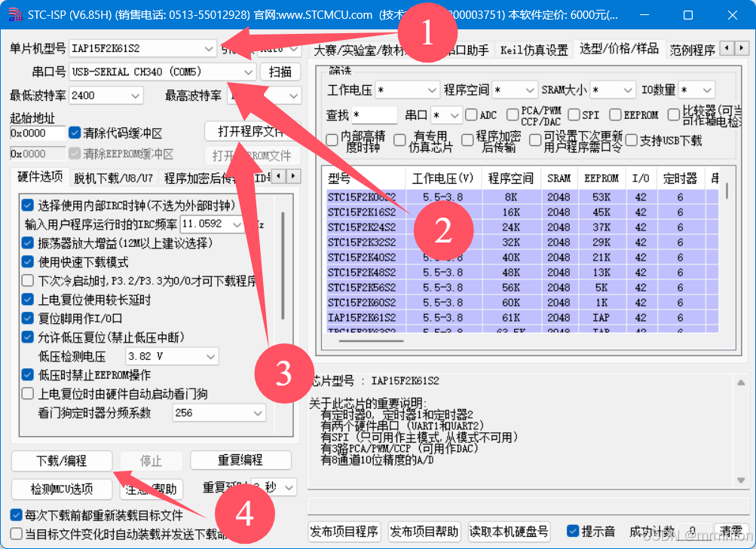Check the EEPROM filter checkbox
Image resolution: width=756 pixels, height=549 pixels.
615,114
